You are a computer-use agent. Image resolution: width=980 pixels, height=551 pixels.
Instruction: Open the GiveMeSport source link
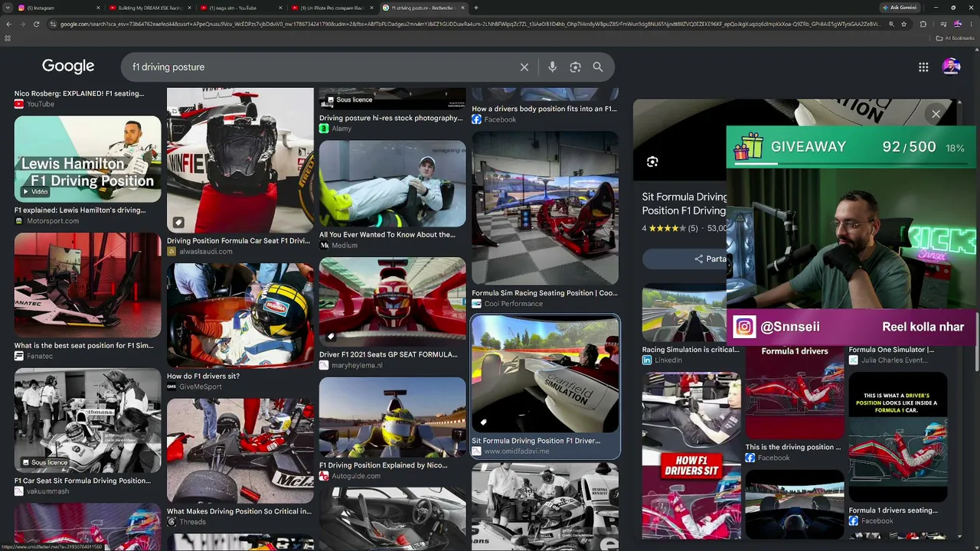200,387
